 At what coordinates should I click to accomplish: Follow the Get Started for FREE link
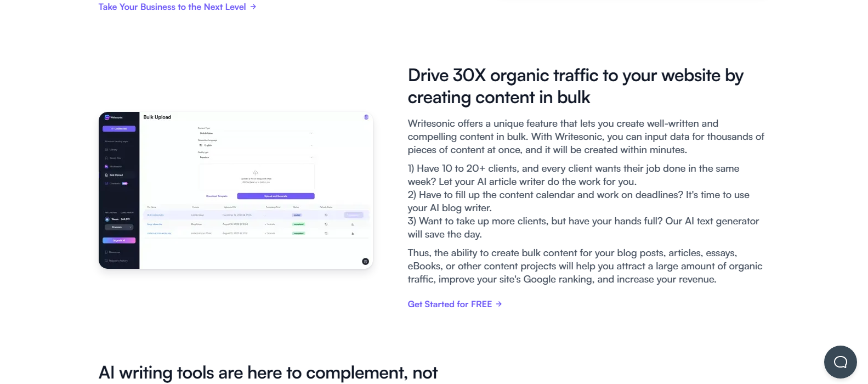pos(455,304)
